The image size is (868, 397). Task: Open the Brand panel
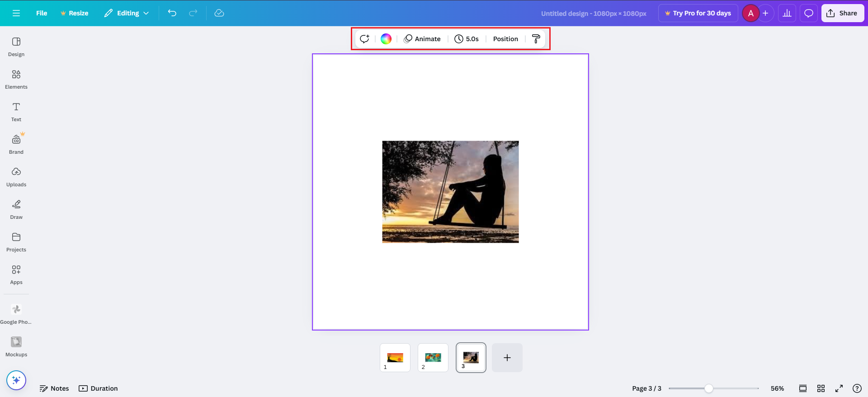tap(16, 144)
